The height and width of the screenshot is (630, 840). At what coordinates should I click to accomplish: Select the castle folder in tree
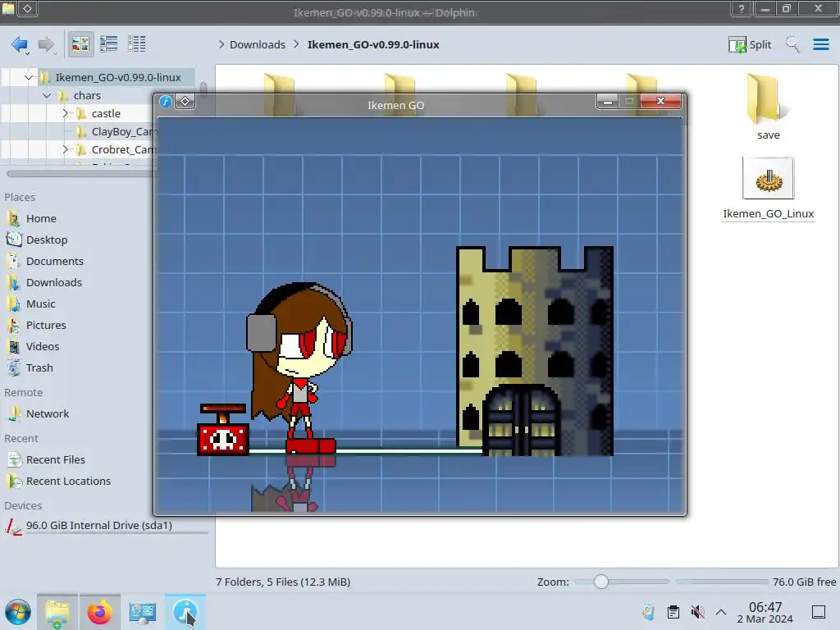click(106, 113)
